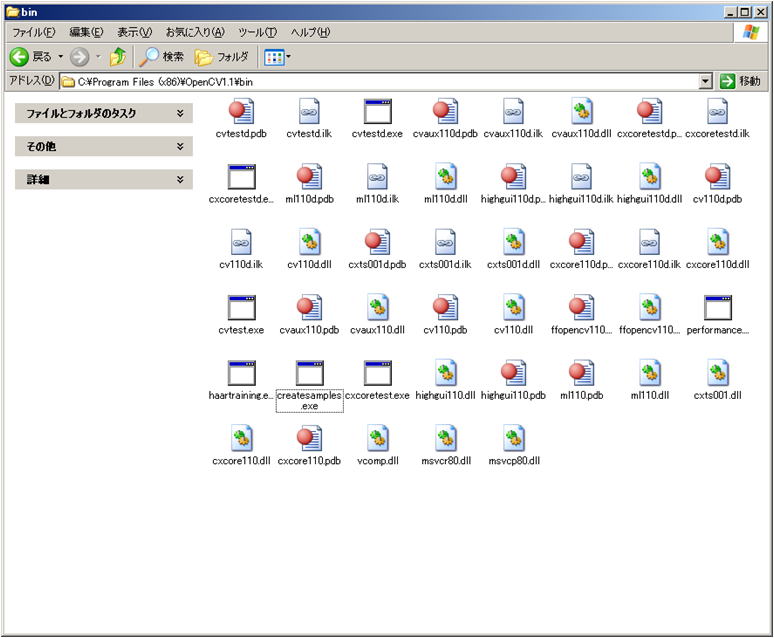Select the highgui110.pdb file icon
This screenshot has width=774, height=638.
[x=513, y=373]
